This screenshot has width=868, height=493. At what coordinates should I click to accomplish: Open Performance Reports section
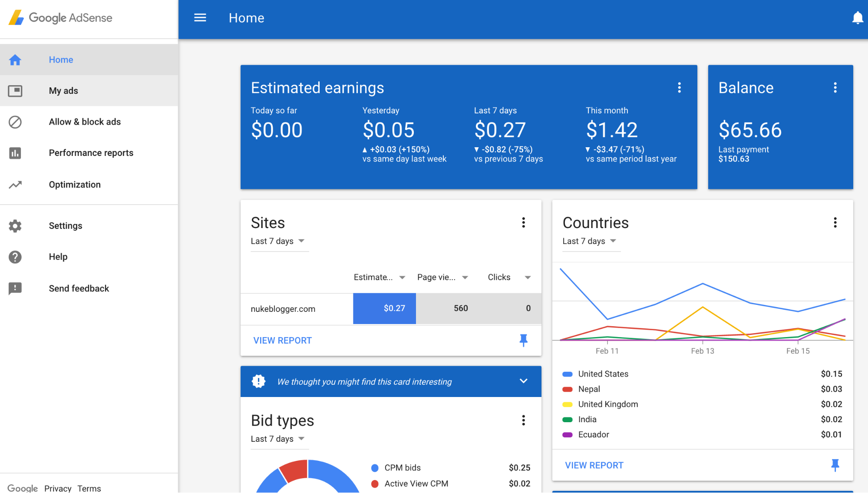pos(91,152)
